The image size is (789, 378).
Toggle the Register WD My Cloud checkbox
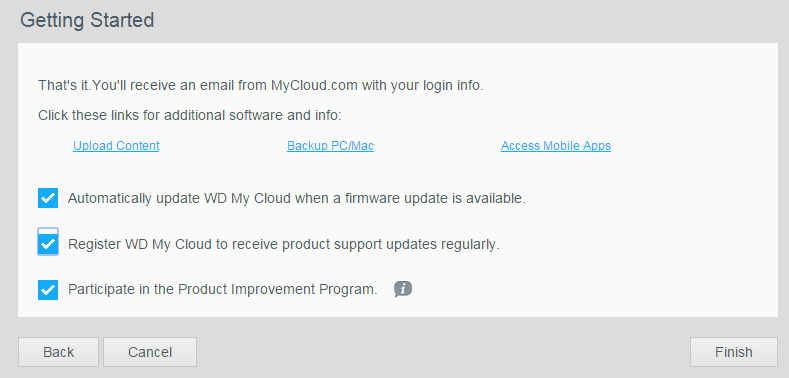pos(48,244)
